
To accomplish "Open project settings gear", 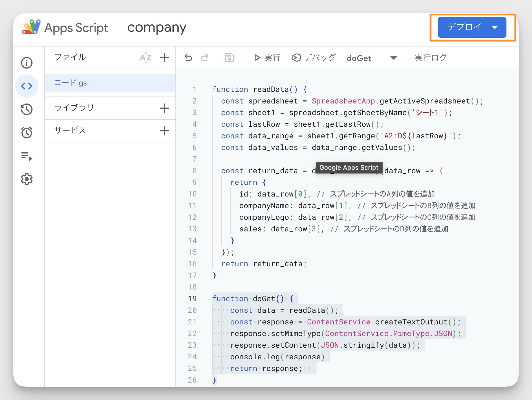I will [26, 179].
